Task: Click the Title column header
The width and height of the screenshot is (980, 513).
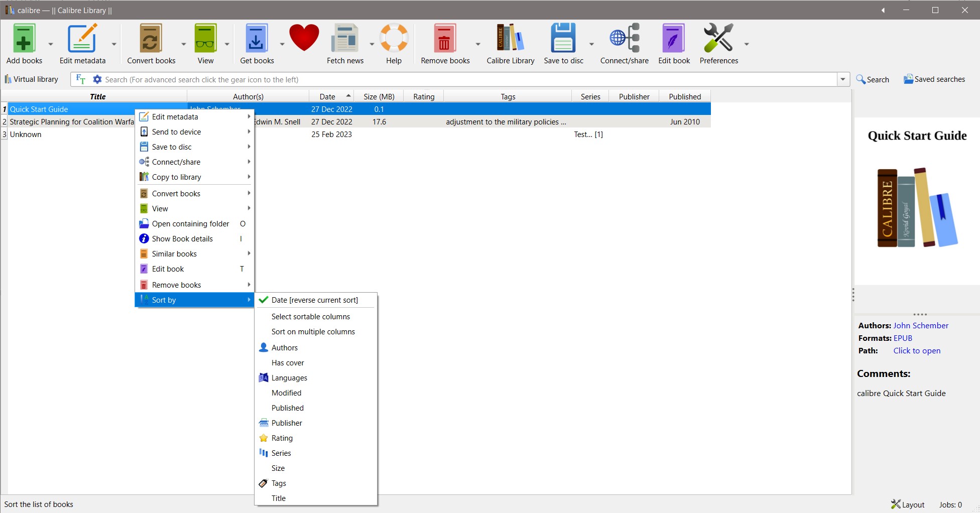Action: pos(97,96)
